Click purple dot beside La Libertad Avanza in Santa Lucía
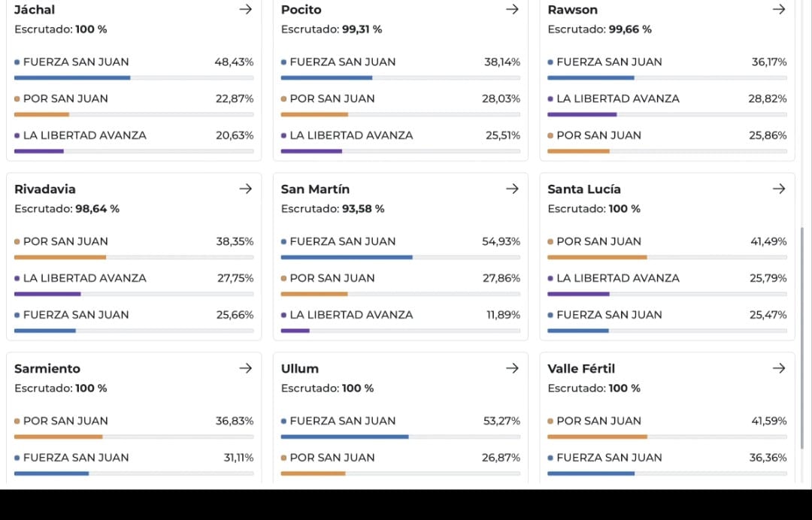This screenshot has width=812, height=520. (550, 278)
